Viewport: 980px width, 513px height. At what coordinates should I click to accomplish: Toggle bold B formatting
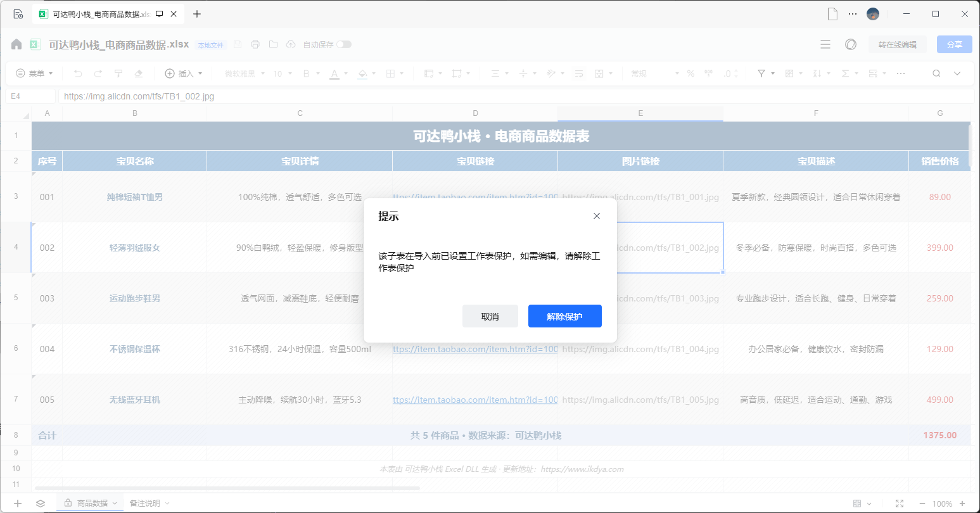pyautogui.click(x=307, y=73)
